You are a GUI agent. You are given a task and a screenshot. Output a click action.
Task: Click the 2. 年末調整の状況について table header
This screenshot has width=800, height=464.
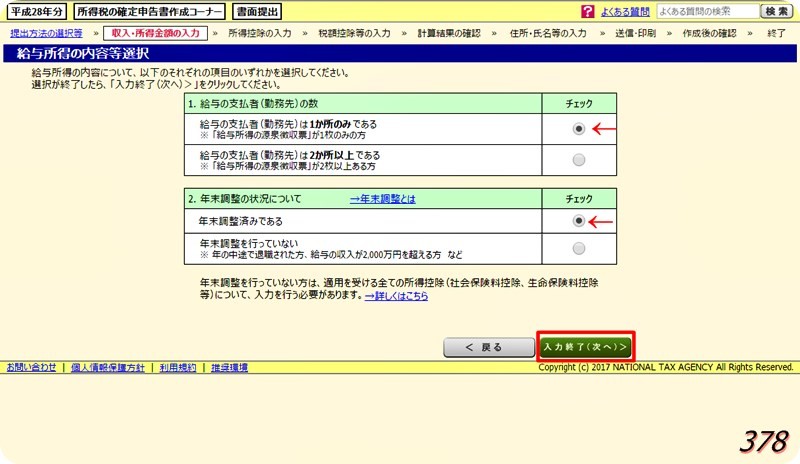tap(362, 199)
